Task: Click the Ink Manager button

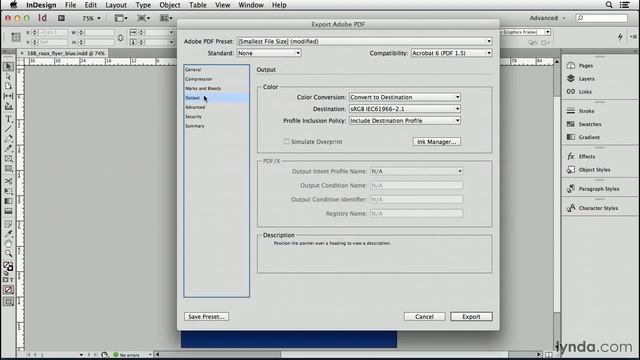Action: (x=436, y=142)
